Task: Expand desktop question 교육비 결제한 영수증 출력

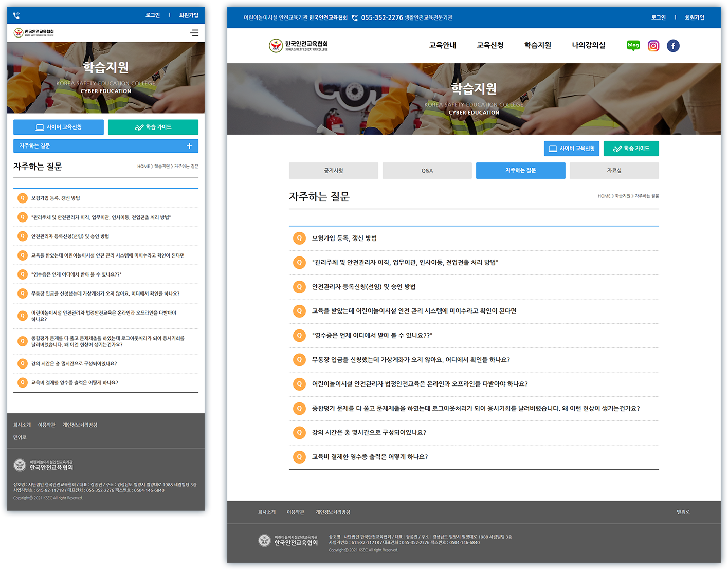Action: coord(370,457)
